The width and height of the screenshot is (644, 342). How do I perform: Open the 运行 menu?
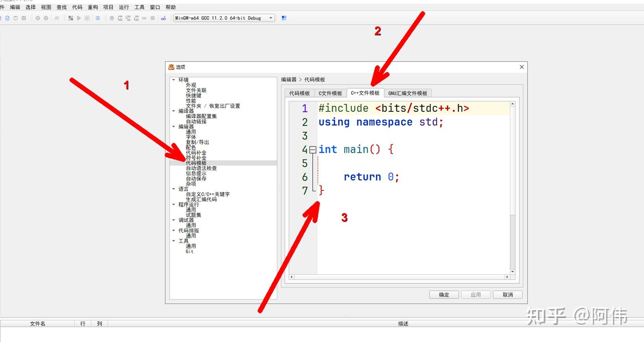[x=124, y=7]
